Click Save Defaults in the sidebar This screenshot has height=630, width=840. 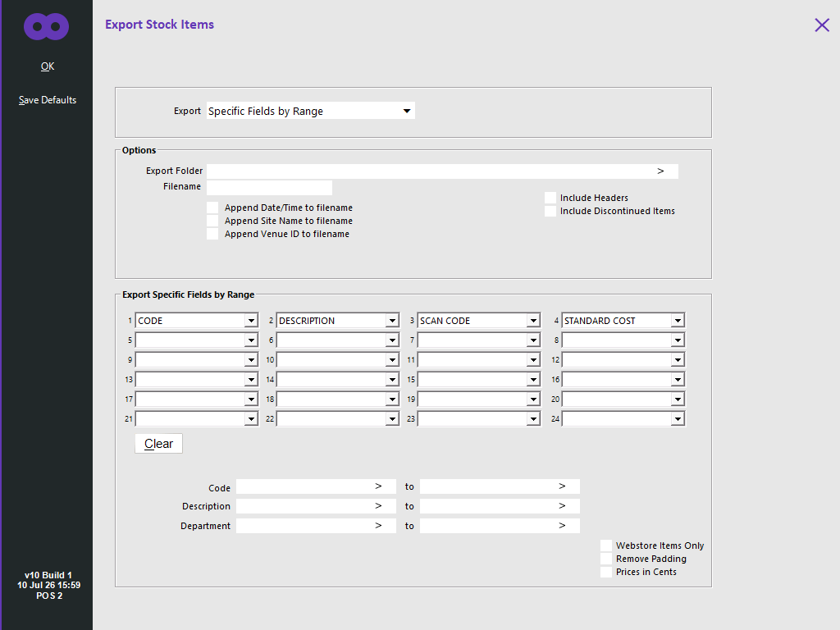[x=48, y=100]
